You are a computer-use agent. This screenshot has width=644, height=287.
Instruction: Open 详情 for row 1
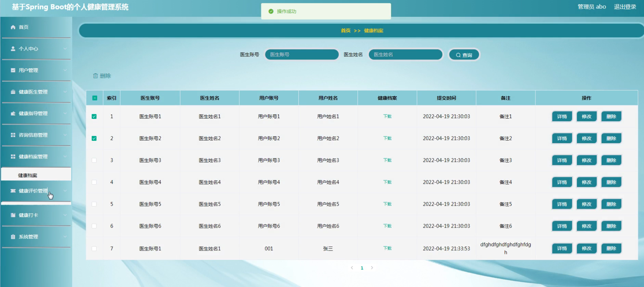pos(562,116)
